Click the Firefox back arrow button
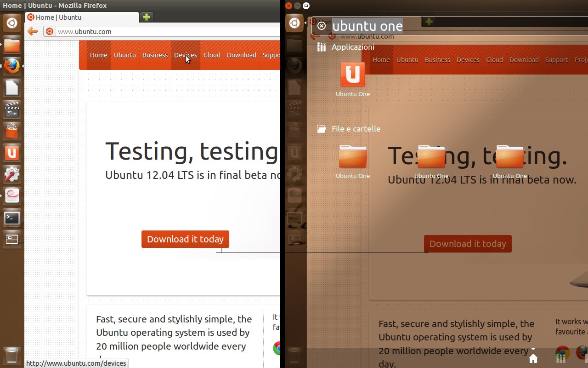Image resolution: width=588 pixels, height=368 pixels. pyautogui.click(x=32, y=31)
